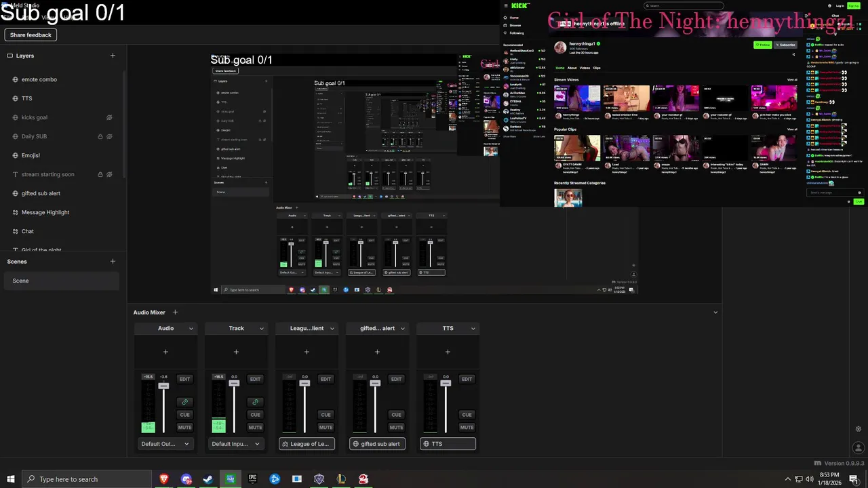The image size is (868, 488).
Task: Toggle the link button on the Track channel
Action: [255, 402]
